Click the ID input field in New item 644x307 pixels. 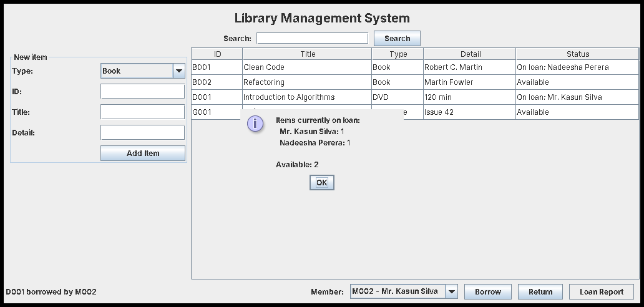(x=142, y=91)
